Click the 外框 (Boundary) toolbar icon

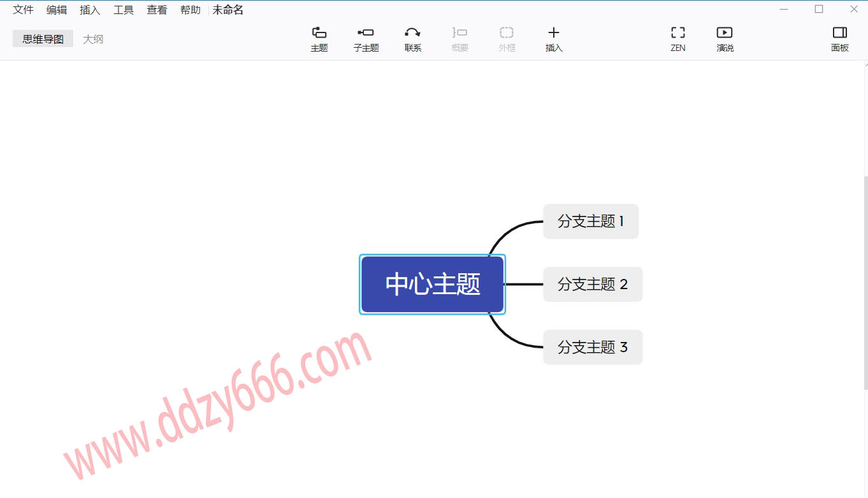click(x=507, y=39)
